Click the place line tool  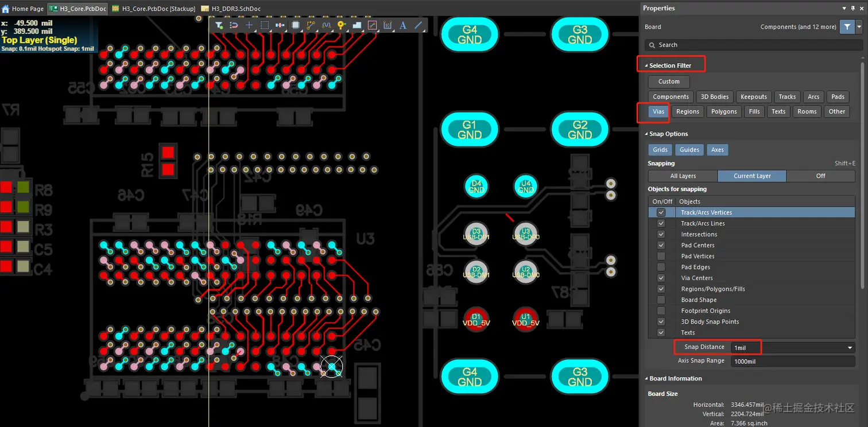418,25
